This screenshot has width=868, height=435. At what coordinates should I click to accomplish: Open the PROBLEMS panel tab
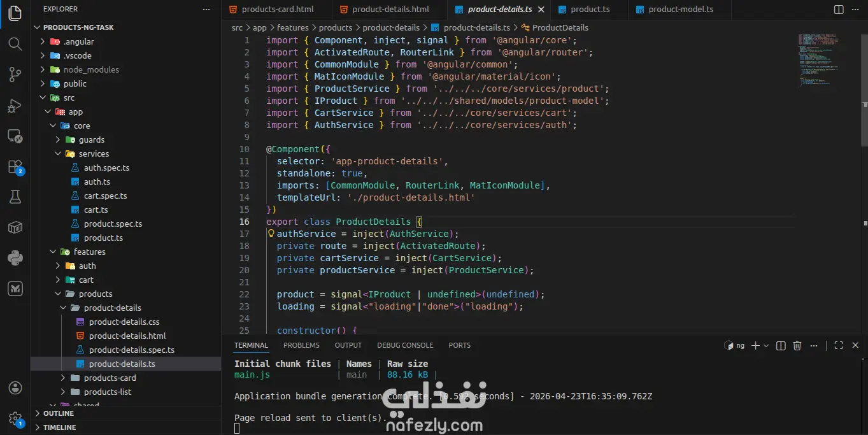[x=301, y=345]
